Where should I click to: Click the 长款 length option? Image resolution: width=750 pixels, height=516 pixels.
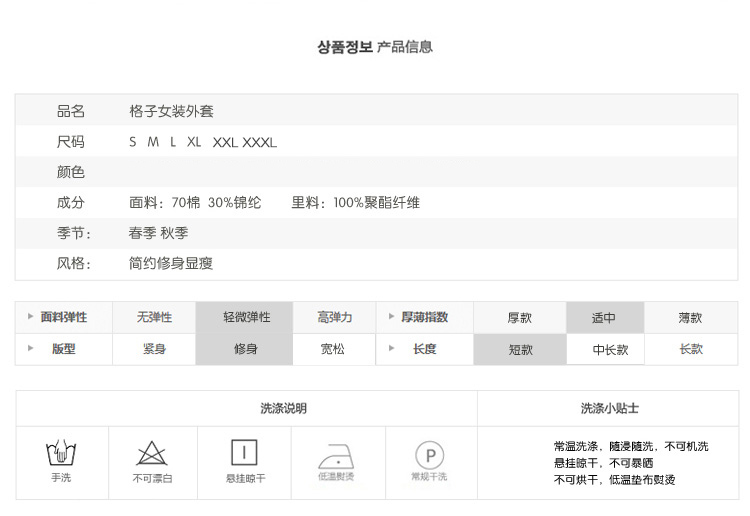(x=691, y=350)
